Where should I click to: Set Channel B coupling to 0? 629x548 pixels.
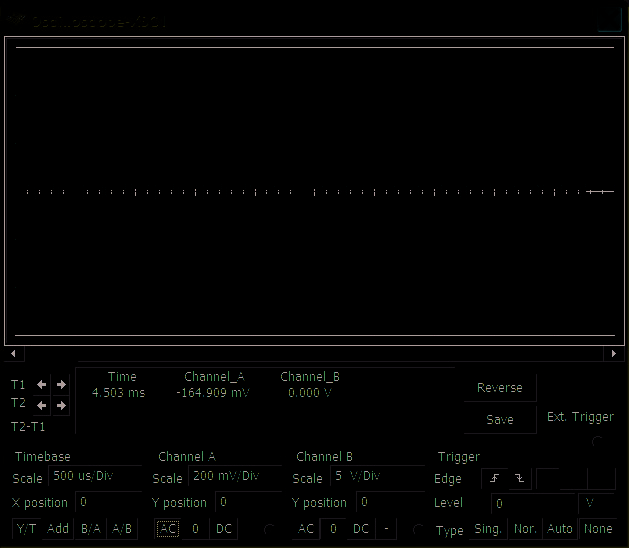click(333, 529)
